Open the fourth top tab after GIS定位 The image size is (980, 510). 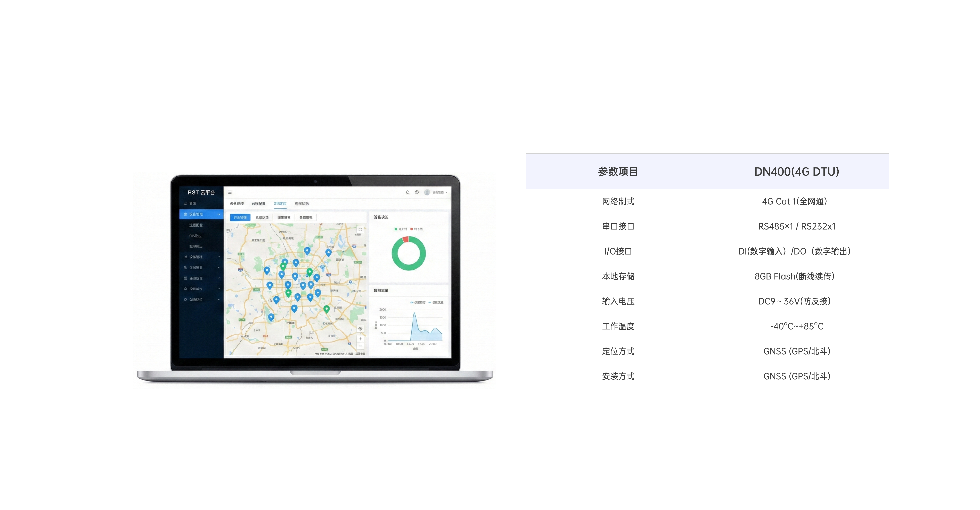(x=302, y=204)
